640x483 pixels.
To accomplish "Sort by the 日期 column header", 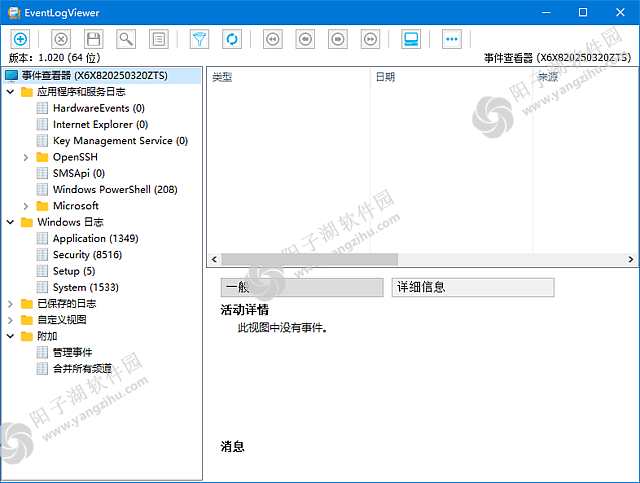I will (x=451, y=77).
